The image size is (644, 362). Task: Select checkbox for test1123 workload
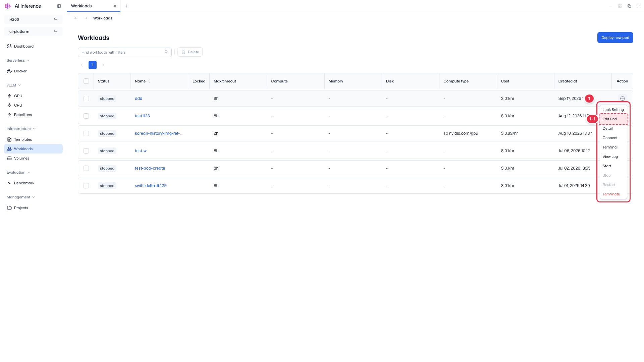pyautogui.click(x=86, y=116)
